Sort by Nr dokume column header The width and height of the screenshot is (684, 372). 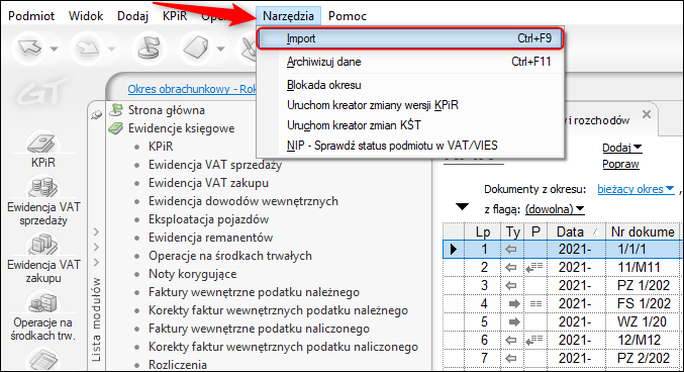[x=643, y=232]
